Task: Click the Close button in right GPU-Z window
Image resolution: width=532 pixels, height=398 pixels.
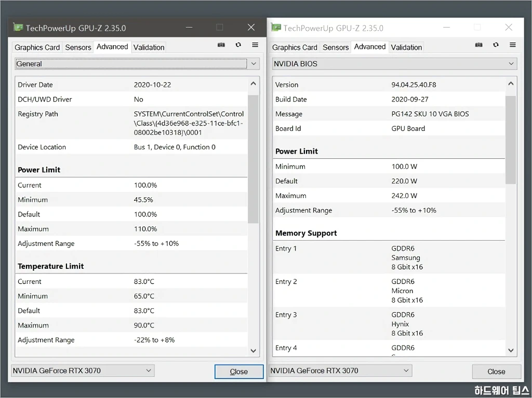Action: pos(496,372)
